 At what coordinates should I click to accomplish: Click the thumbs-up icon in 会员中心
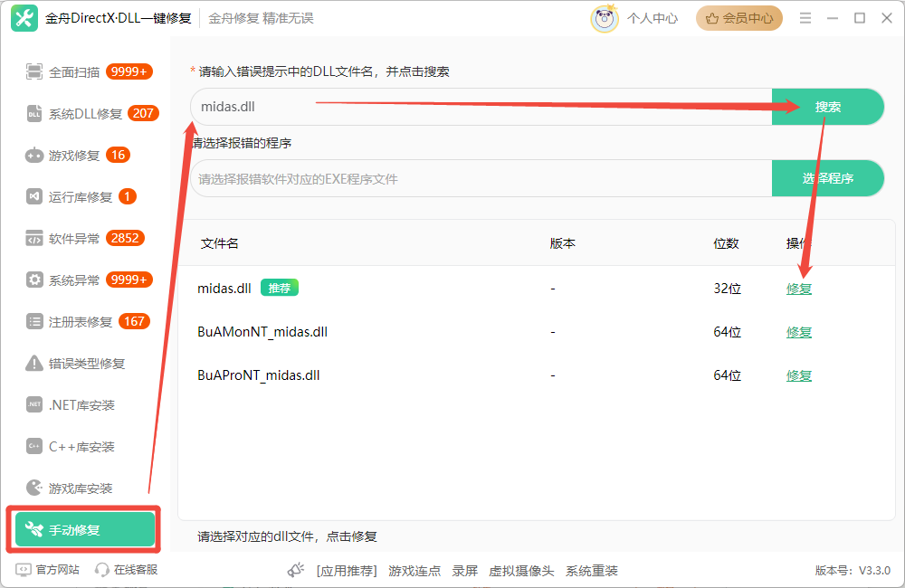tap(712, 18)
